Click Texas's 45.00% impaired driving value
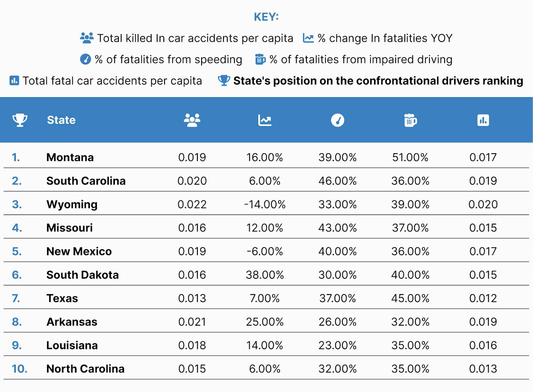Screen dimensions: 533x392 tap(410, 298)
